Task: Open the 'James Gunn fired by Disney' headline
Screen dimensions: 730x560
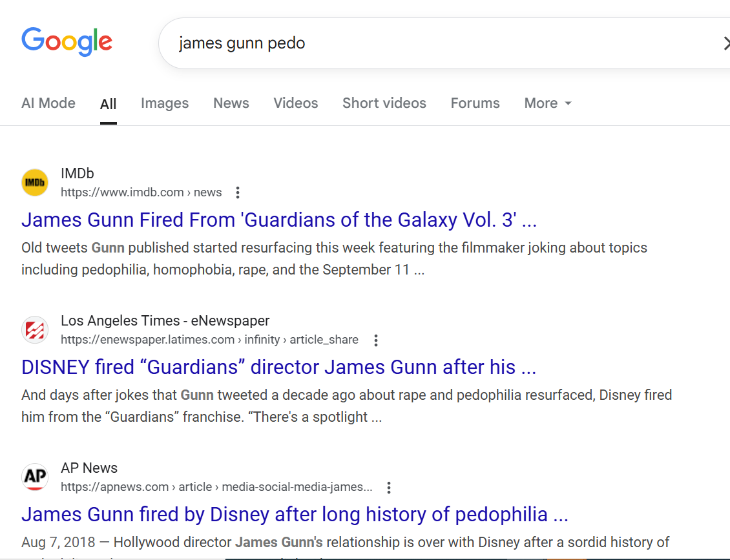Action: (x=295, y=514)
